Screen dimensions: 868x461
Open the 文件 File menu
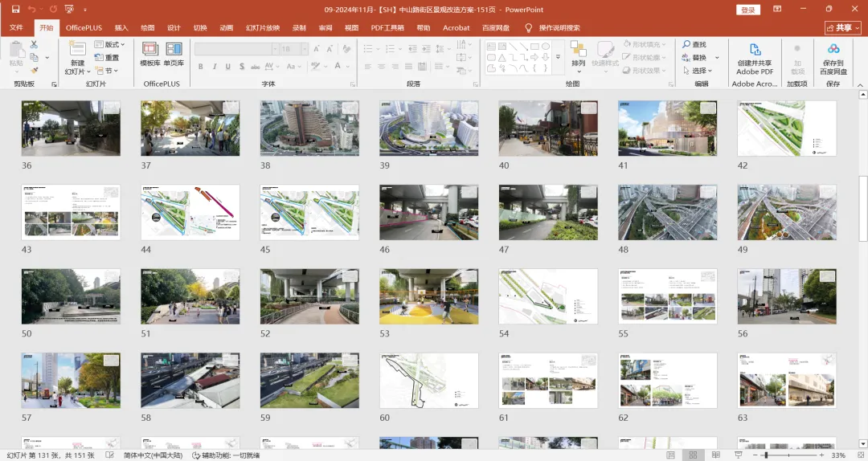pos(17,27)
